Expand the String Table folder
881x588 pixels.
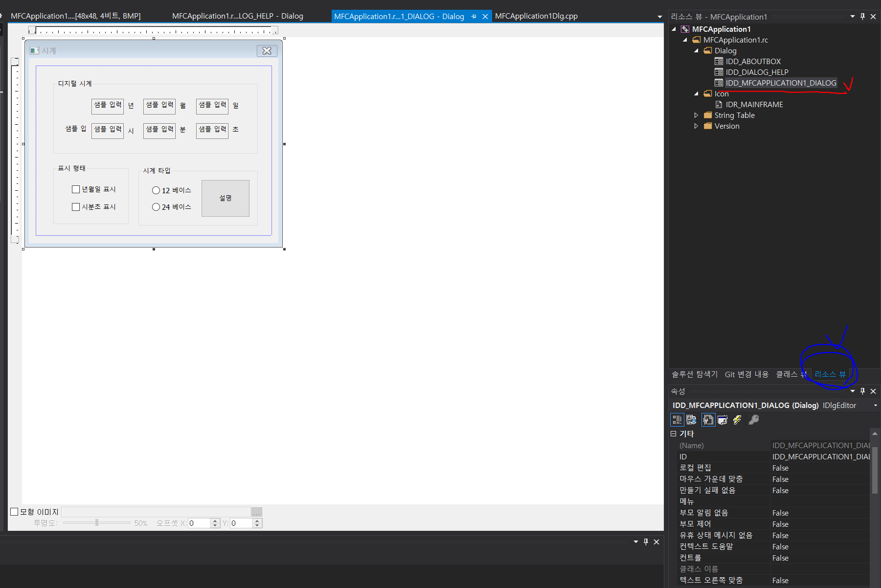[696, 115]
